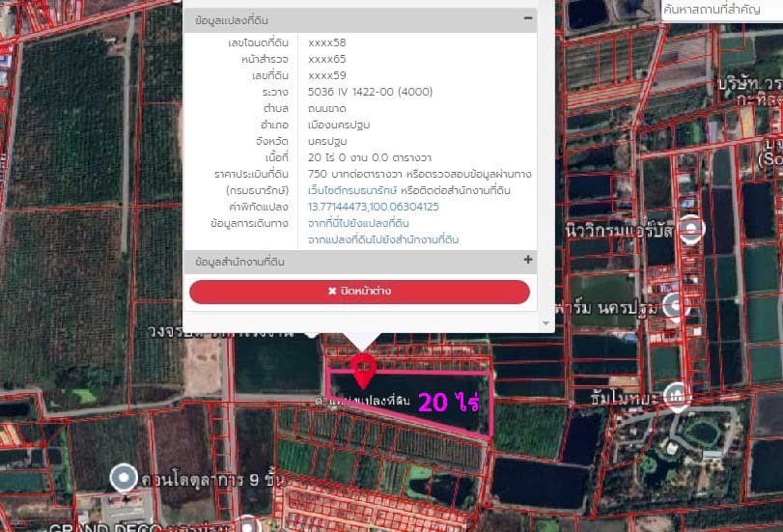Select the GRAND DECO place marker

click(247, 524)
